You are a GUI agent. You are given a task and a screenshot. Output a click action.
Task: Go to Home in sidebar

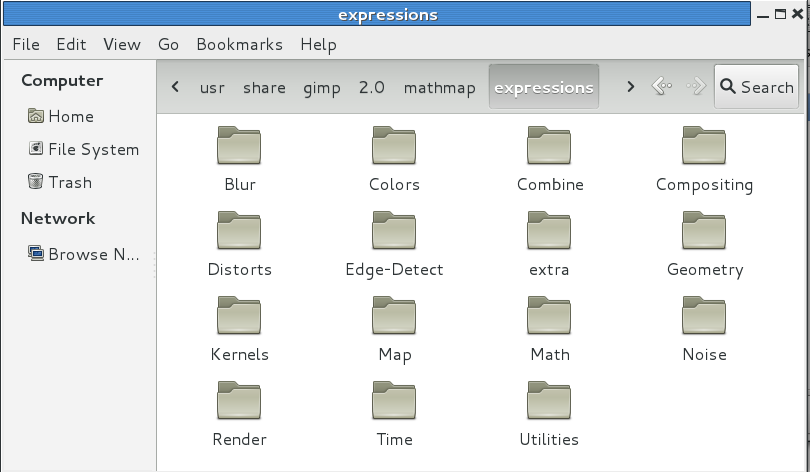click(x=61, y=116)
